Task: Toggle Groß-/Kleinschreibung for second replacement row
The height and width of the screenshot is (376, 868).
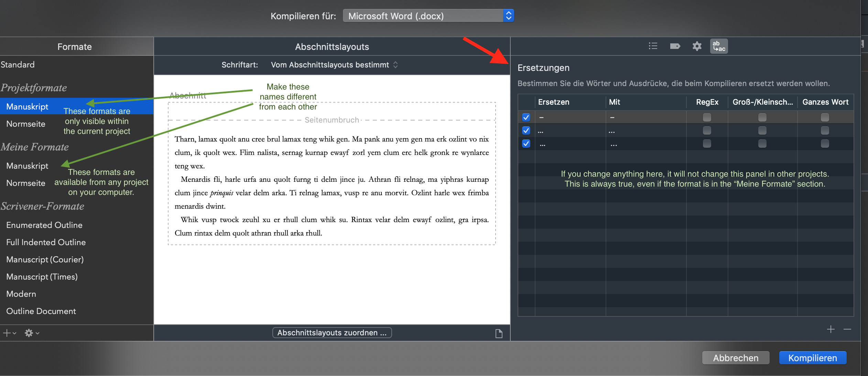Action: 762,130
